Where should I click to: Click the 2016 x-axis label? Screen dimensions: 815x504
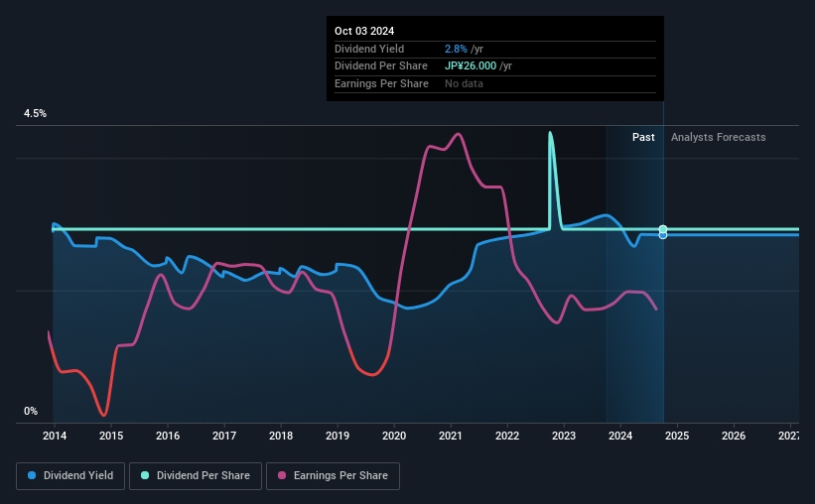tap(168, 436)
